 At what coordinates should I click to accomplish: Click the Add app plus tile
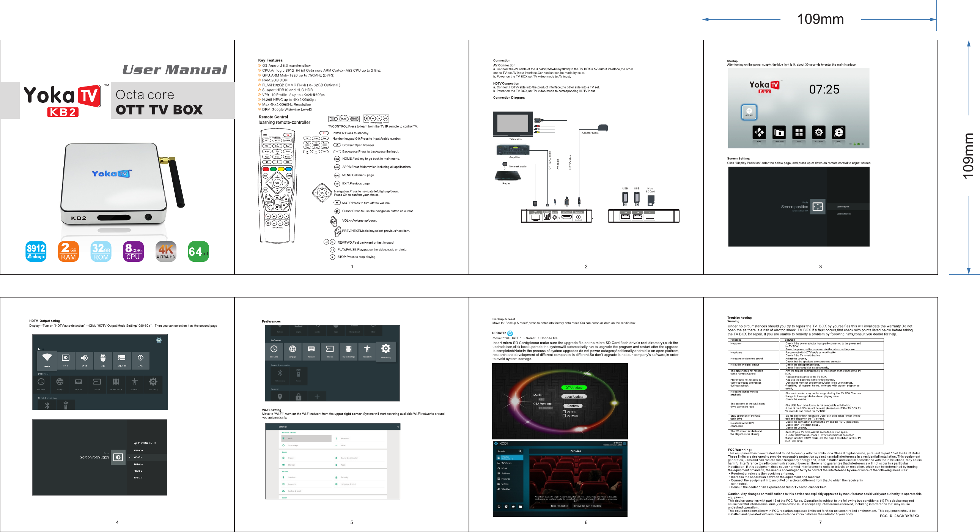(x=749, y=112)
